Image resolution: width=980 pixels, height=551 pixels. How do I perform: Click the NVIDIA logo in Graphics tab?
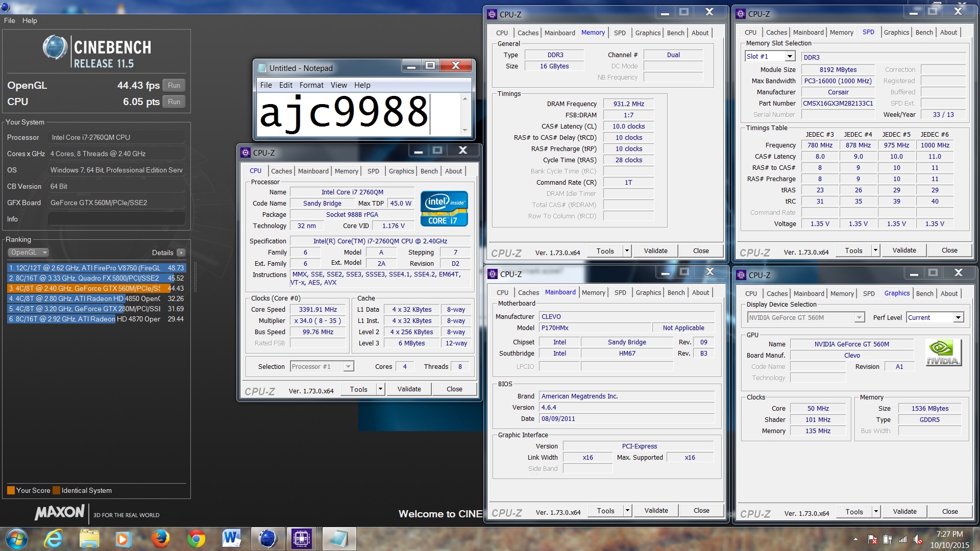coord(943,353)
